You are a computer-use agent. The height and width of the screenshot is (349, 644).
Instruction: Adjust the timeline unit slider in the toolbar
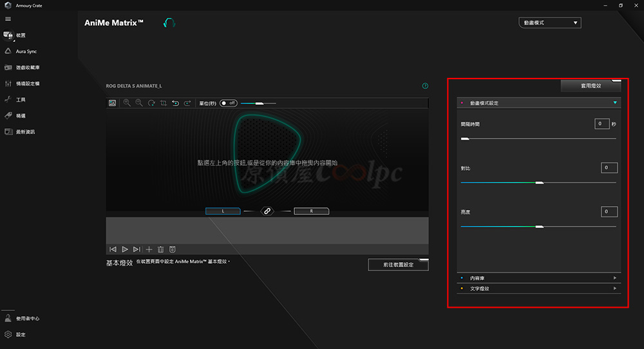point(258,104)
